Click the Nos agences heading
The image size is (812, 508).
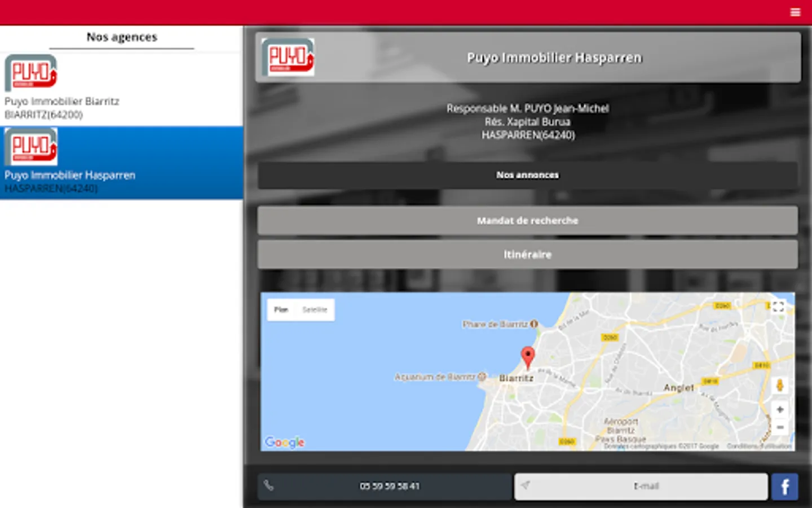coord(122,37)
